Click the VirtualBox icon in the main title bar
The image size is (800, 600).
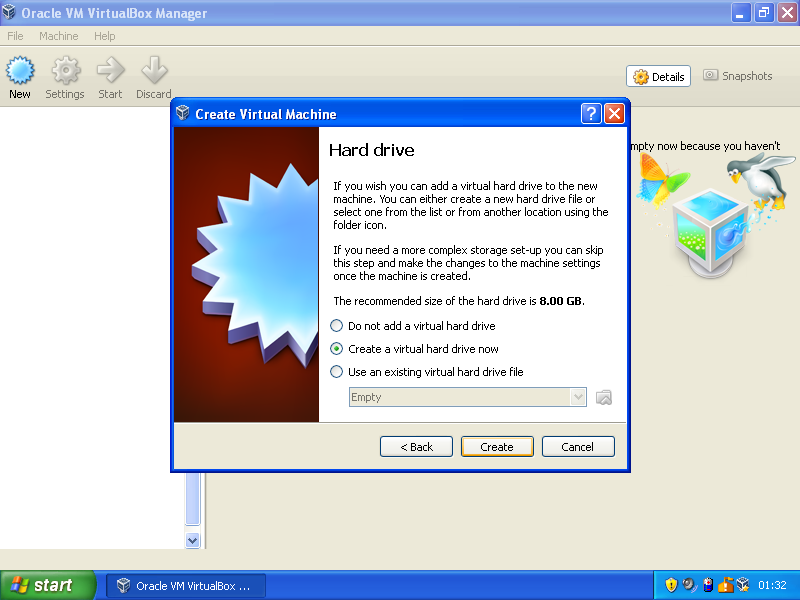[x=9, y=12]
